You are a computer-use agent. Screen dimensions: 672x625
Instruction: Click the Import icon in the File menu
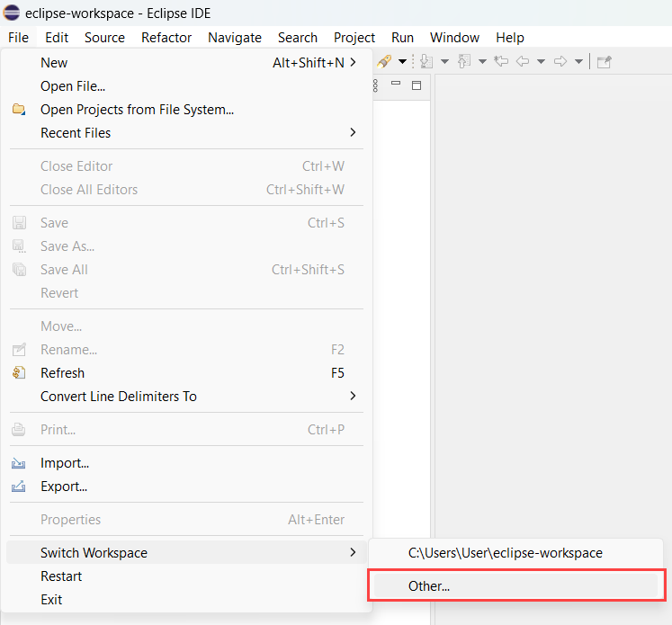click(18, 463)
